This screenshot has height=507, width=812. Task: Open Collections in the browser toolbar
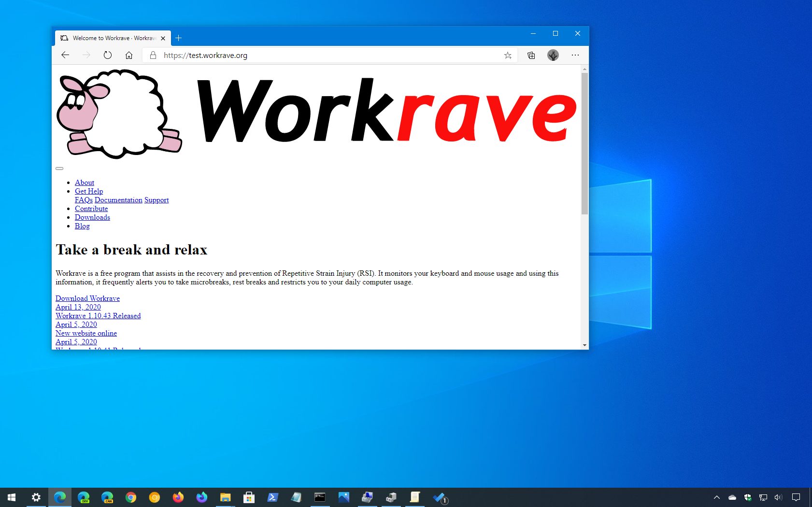[531, 55]
